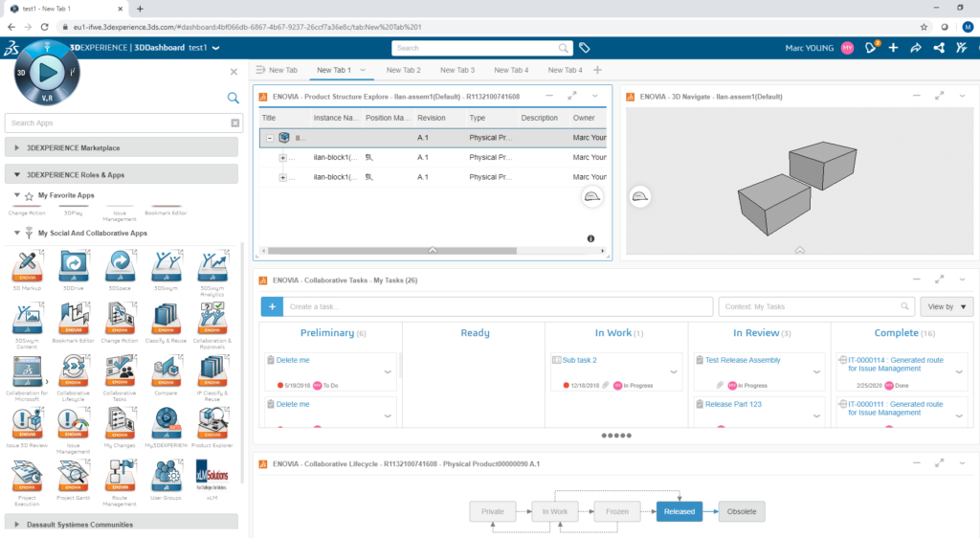Image resolution: width=980 pixels, height=538 pixels.
Task: Open the 3DSpace app
Action: [120, 267]
